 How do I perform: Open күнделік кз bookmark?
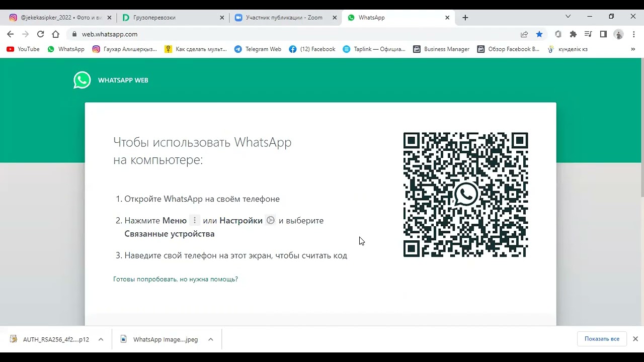coord(568,49)
